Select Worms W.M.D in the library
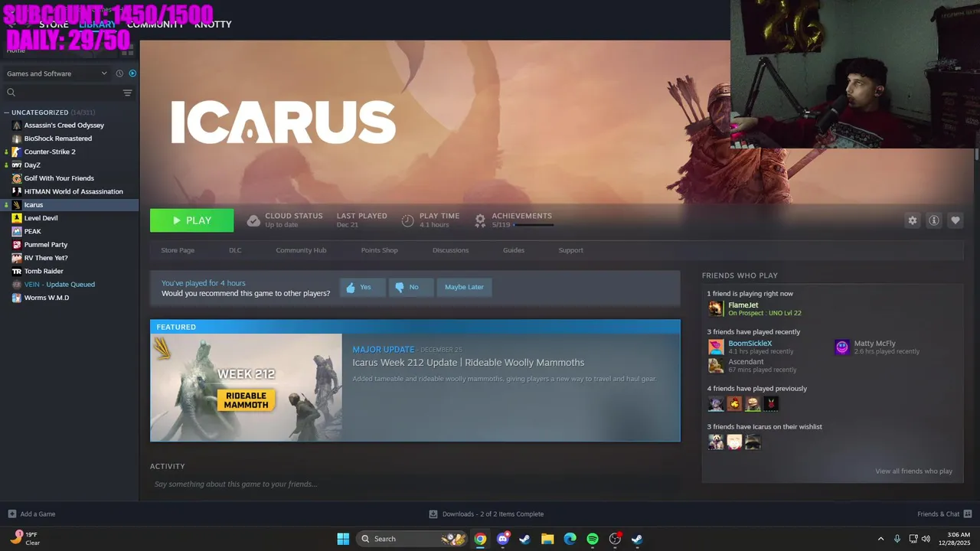The width and height of the screenshot is (980, 551). click(x=47, y=298)
